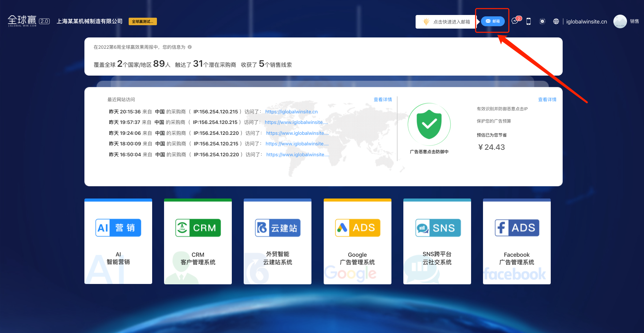Select the 5个销售线索 statistic
Screen dimensions: 644x333
click(275, 64)
